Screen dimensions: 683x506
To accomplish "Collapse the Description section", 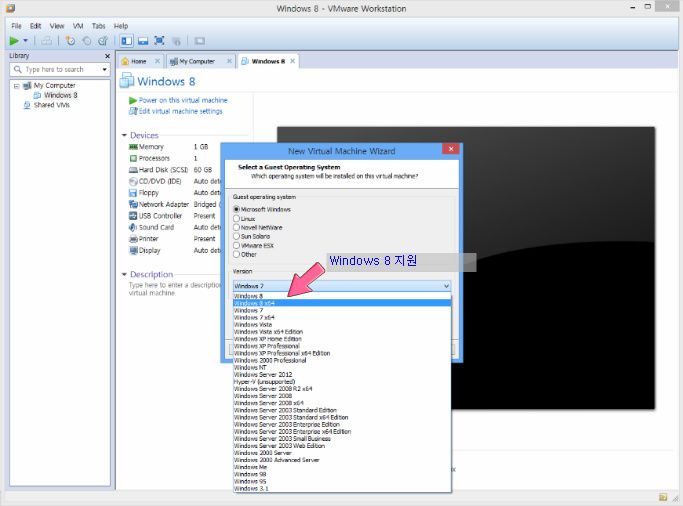I will click(124, 274).
